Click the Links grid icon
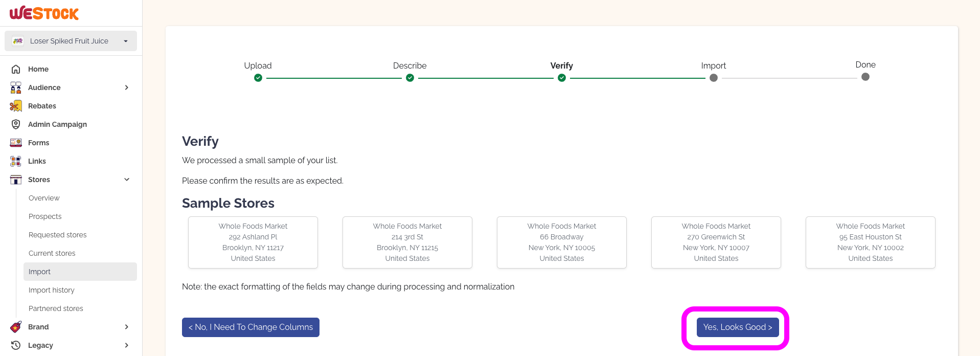 (x=16, y=161)
